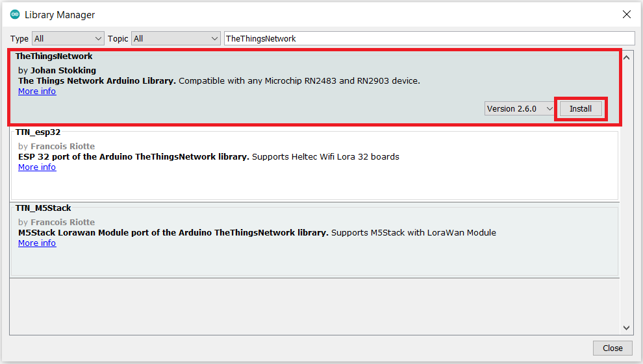
Task: Expand the Version 2.6.0 dropdown
Action: click(x=520, y=108)
